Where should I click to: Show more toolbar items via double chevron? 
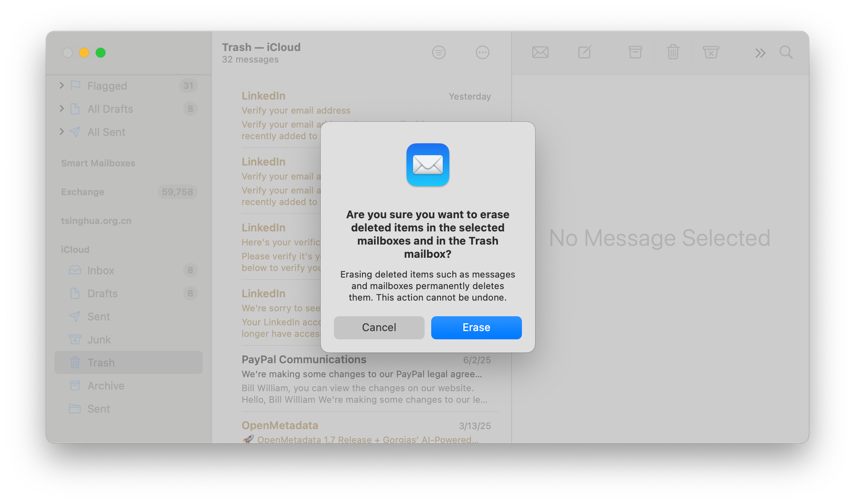point(760,53)
